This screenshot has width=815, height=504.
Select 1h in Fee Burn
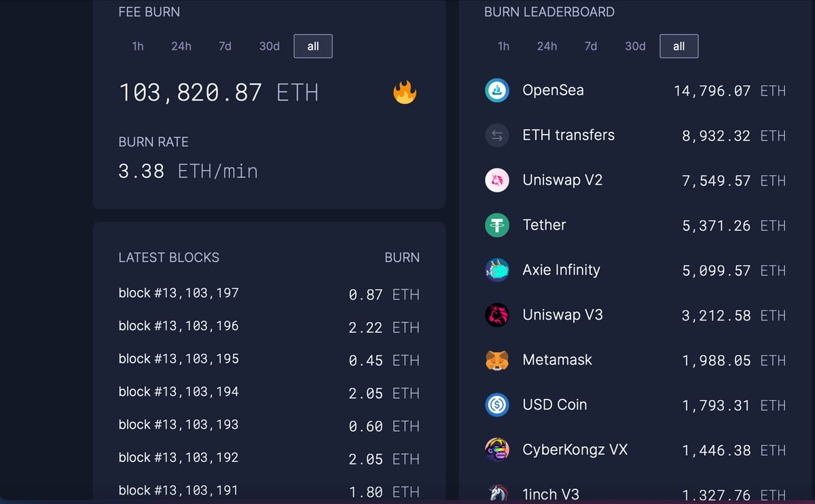pyautogui.click(x=138, y=46)
